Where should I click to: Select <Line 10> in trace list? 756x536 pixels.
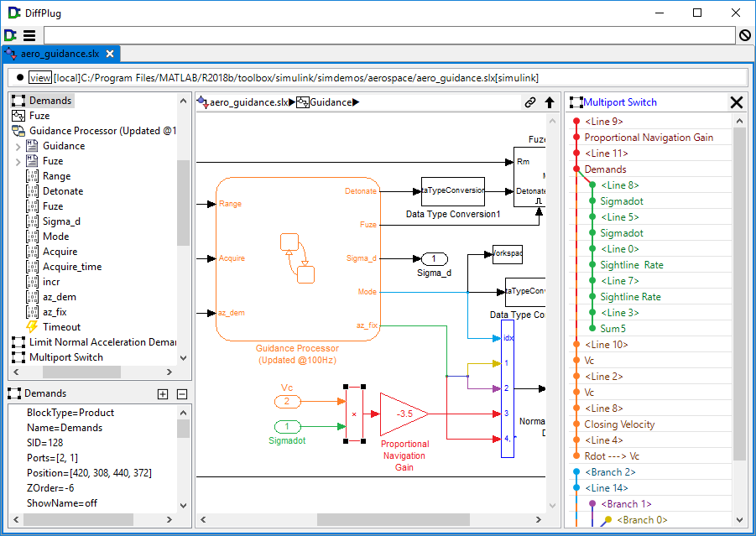607,345
